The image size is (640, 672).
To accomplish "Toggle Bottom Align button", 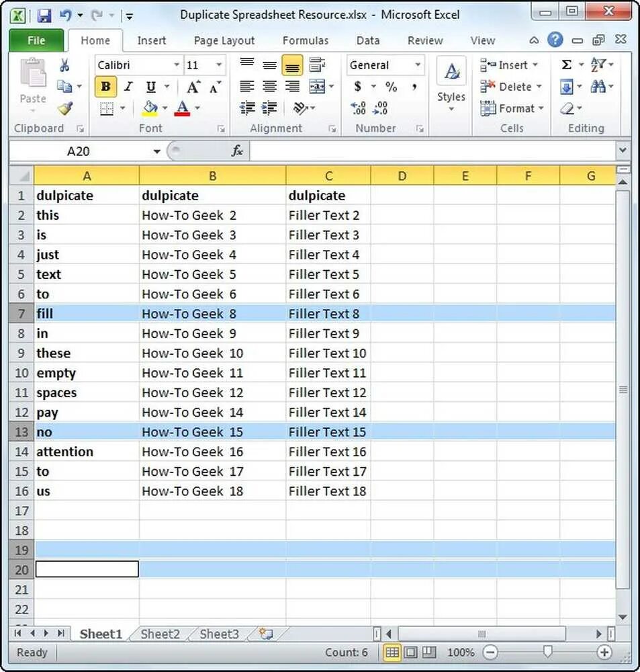I will [293, 65].
